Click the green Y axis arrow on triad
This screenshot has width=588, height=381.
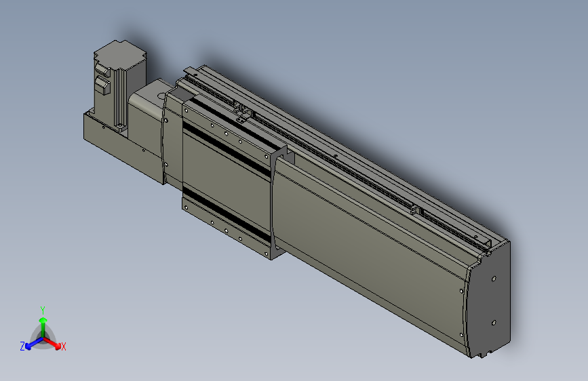(43, 326)
